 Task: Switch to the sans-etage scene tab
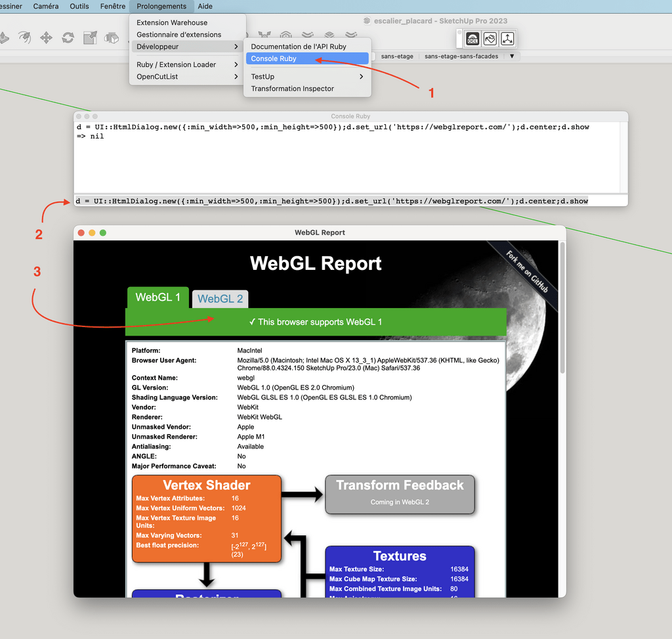click(397, 56)
